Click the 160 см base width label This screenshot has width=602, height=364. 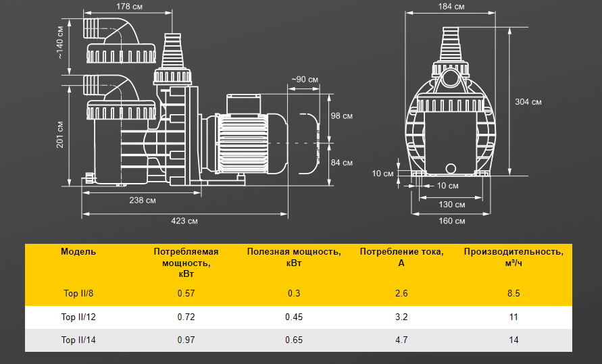[451, 221]
